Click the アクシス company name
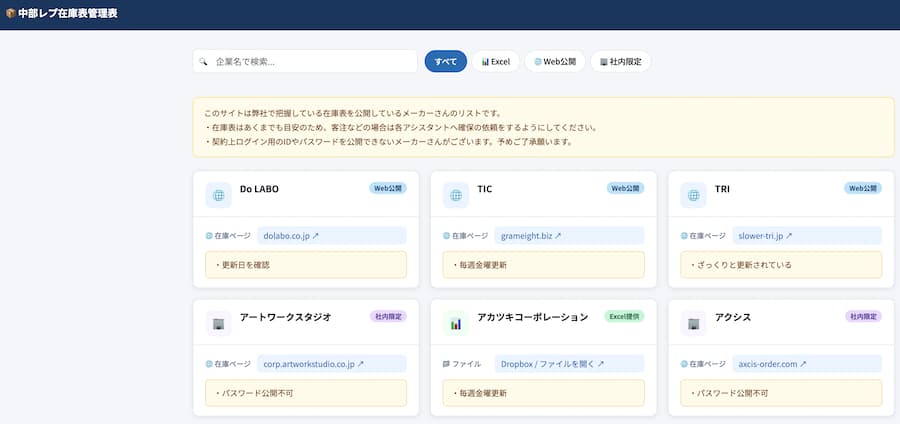The width and height of the screenshot is (900, 424). [733, 317]
